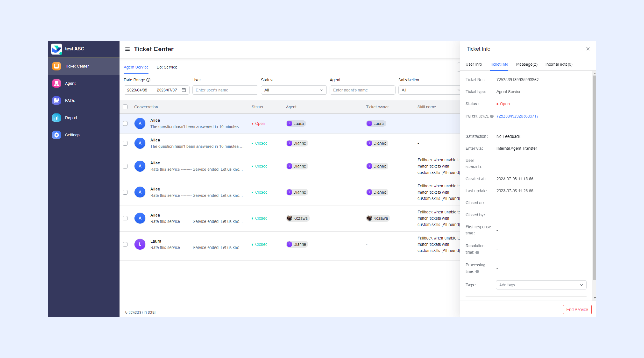Image resolution: width=644 pixels, height=358 pixels.
Task: Switch to the Bot Service tab
Action: tap(167, 67)
